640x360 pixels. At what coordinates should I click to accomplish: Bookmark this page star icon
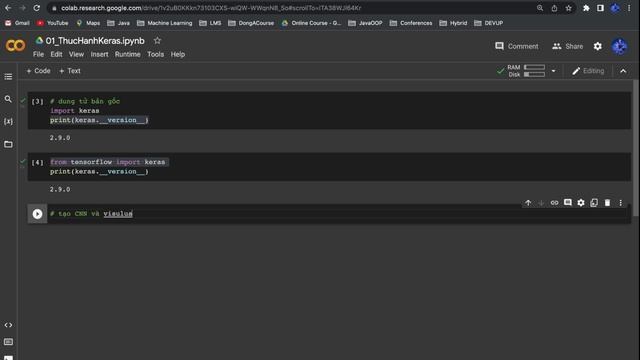tap(568, 8)
